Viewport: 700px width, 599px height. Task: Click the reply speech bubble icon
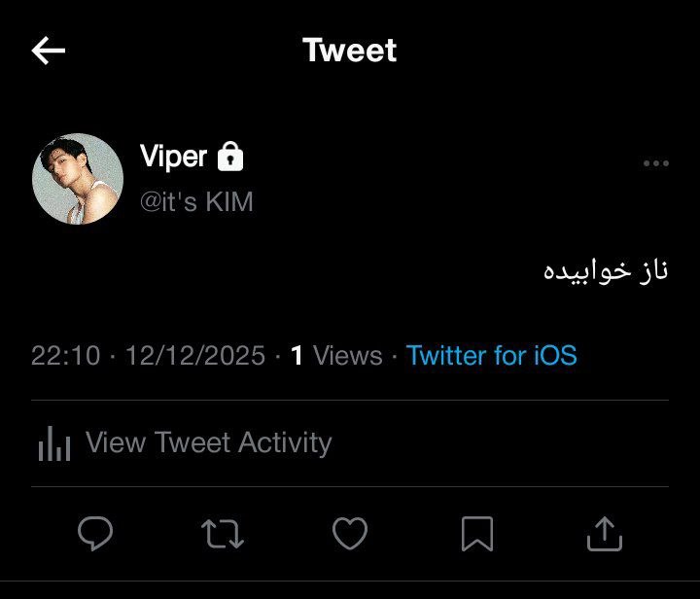[x=95, y=534]
